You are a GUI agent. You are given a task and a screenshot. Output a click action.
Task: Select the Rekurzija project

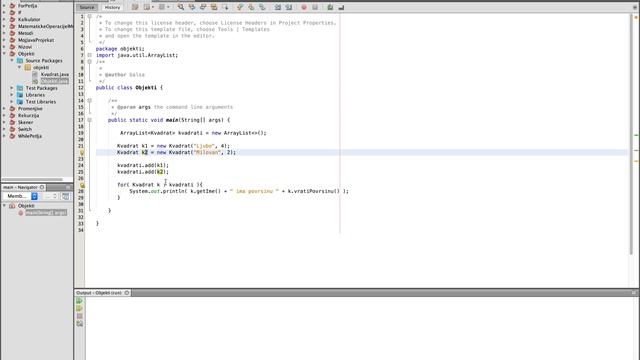tap(29, 116)
